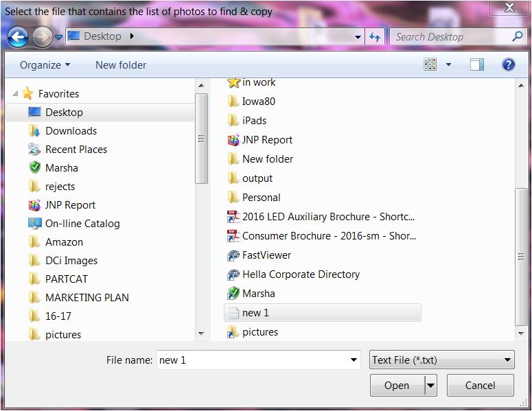Open the view options dropdown arrow
This screenshot has width=532, height=411.
[448, 64]
